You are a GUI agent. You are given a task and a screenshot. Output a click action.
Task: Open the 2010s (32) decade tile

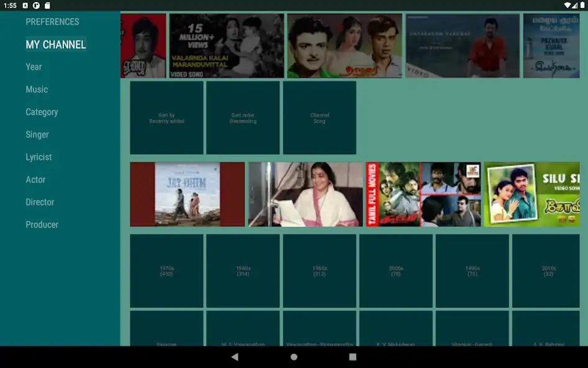tap(546, 271)
